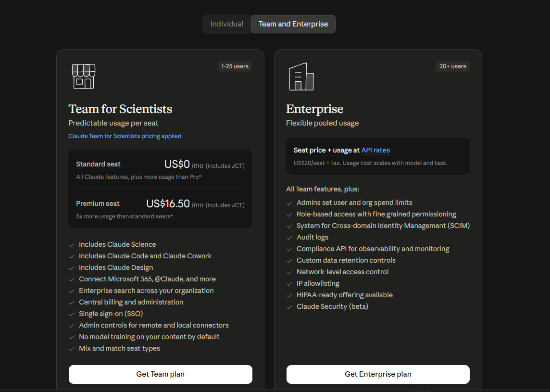Click checkmark beside Connect Microsoft 365
Image resolution: width=550 pixels, height=392 pixels.
tap(72, 280)
